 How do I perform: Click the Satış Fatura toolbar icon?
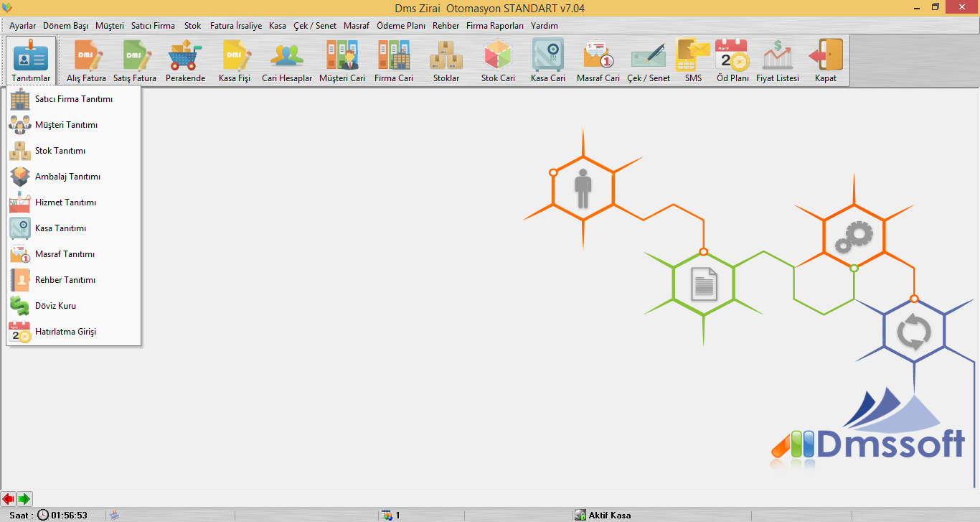coord(134,60)
